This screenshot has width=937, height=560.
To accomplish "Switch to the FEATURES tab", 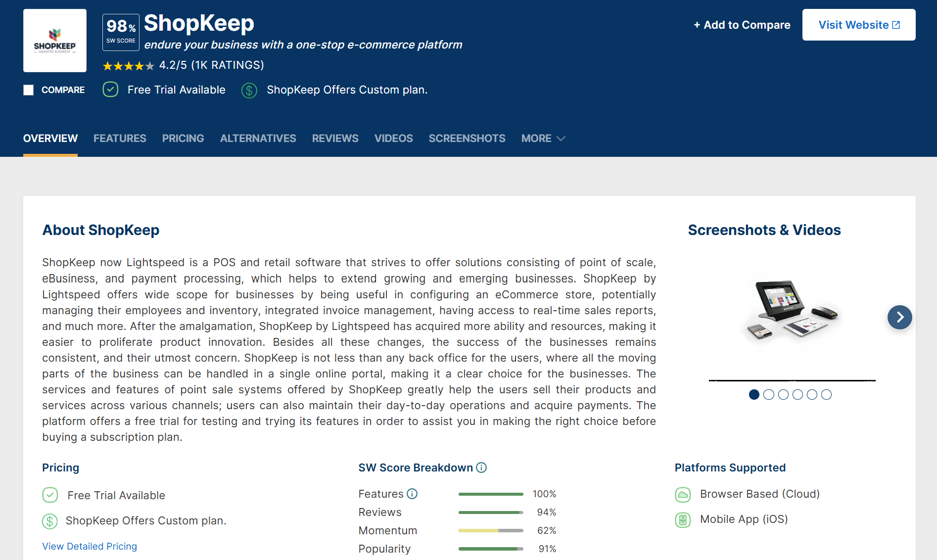I will tap(120, 139).
